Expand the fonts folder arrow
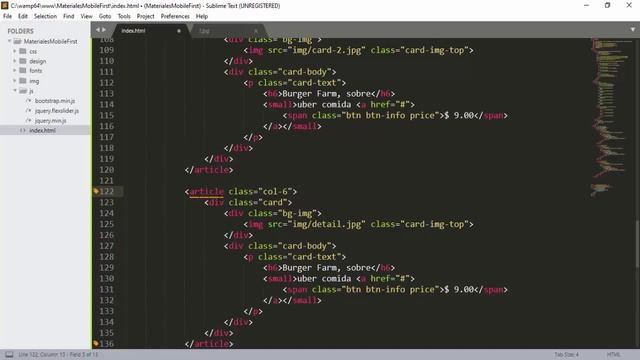The height and width of the screenshot is (360, 640). [15, 71]
